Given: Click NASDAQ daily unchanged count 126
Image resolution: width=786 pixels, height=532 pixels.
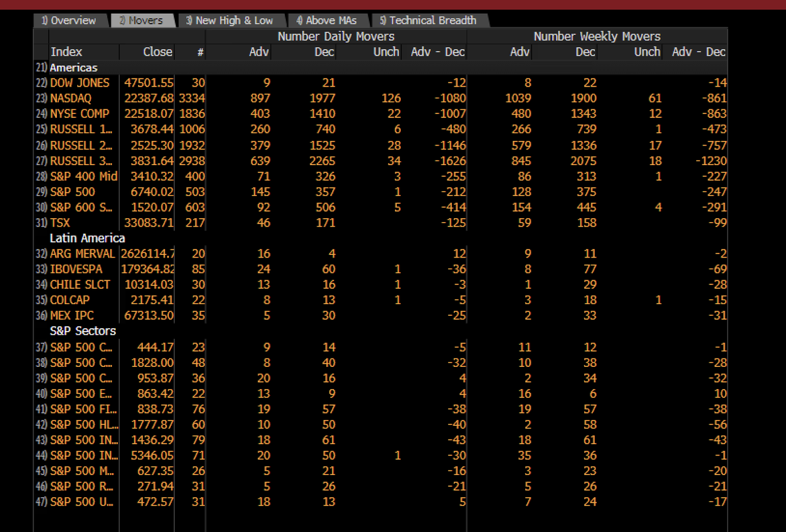Looking at the screenshot, I should pyautogui.click(x=390, y=98).
